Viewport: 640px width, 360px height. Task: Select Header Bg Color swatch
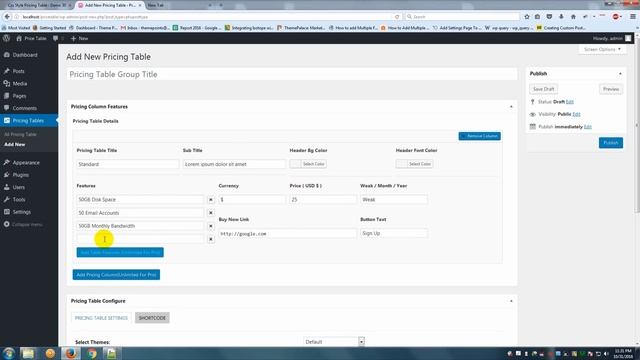pos(308,164)
